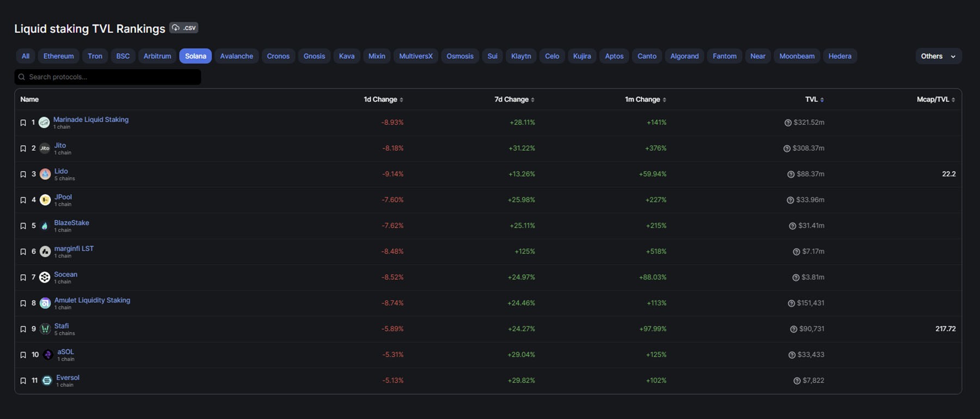Sort table by TVL column
Screen dimensions: 980x419
[814, 100]
